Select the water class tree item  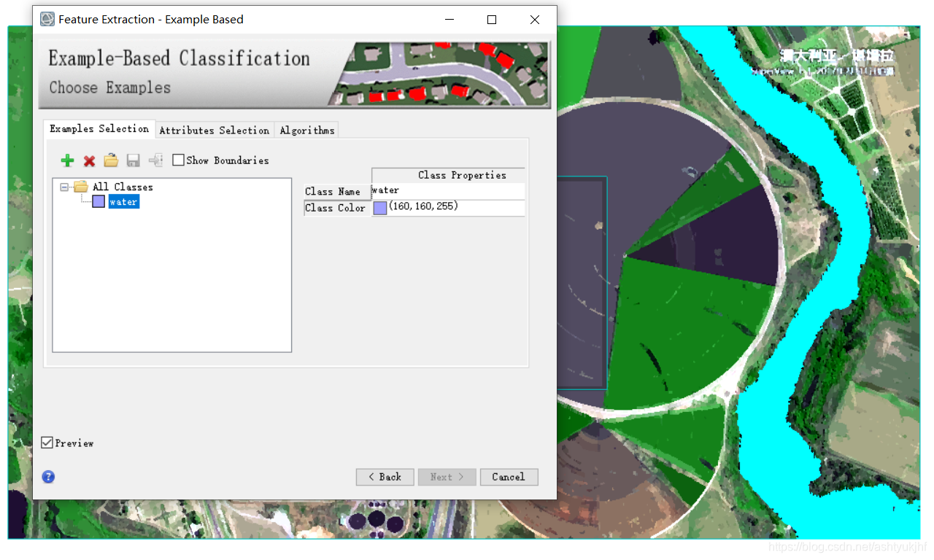pos(123,202)
